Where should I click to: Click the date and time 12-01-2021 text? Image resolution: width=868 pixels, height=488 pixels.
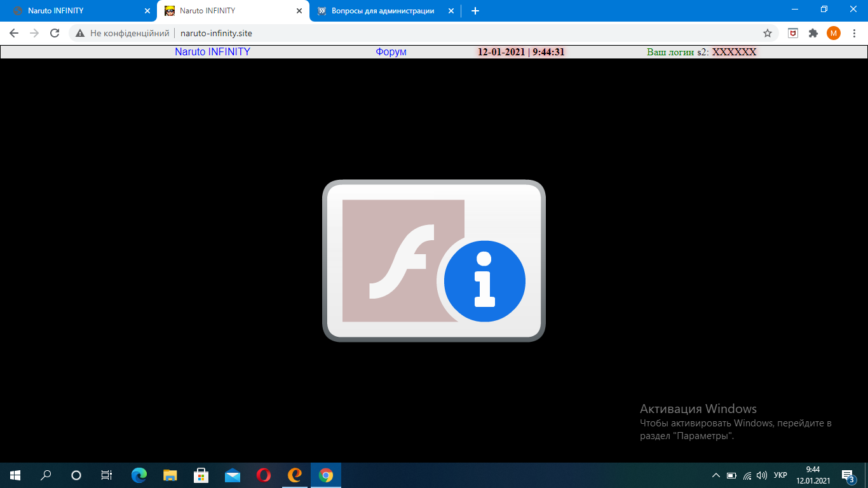[521, 52]
